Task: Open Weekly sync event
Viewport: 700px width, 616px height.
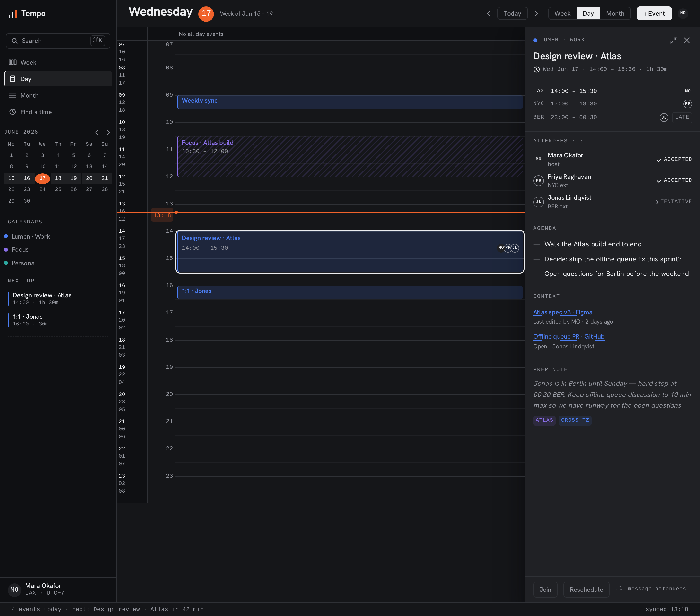Action: coord(350,102)
